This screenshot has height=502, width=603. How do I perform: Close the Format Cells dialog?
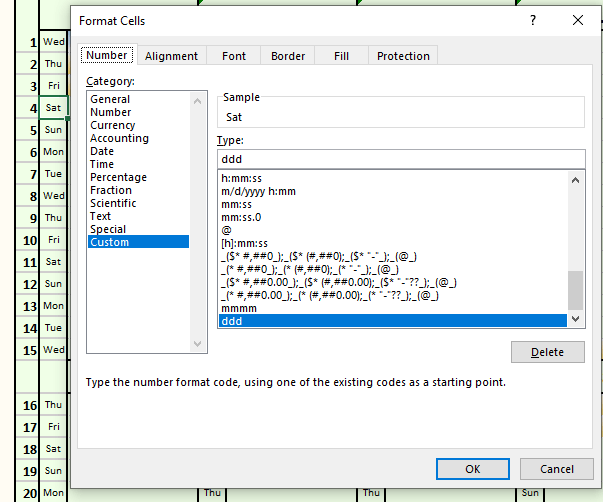(x=578, y=20)
